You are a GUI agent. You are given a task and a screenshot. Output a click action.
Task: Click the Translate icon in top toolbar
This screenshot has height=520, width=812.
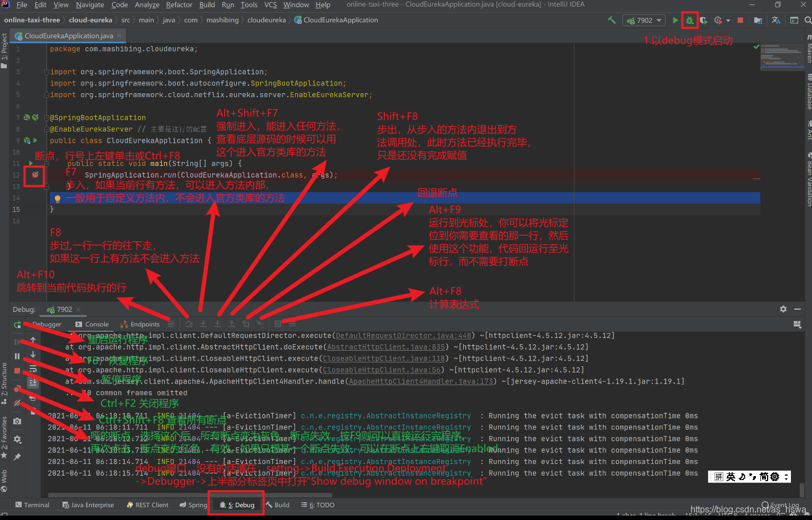click(776, 20)
